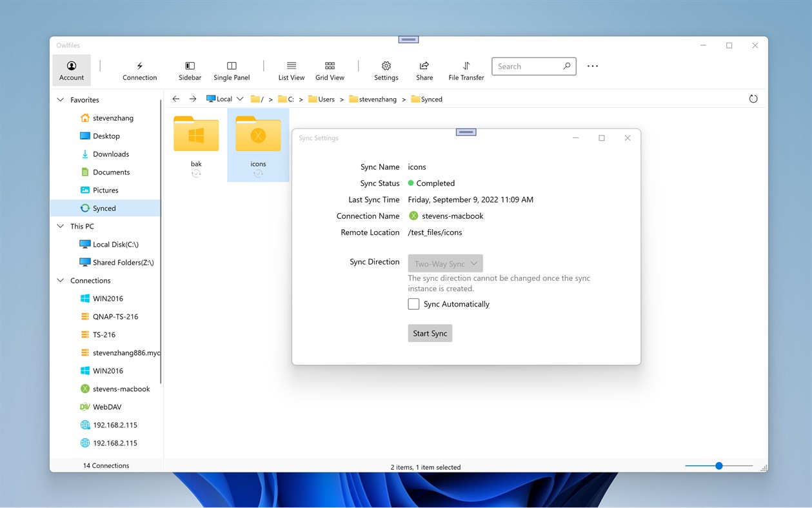
Task: Adjust the thumbnail size slider
Action: coord(718,465)
